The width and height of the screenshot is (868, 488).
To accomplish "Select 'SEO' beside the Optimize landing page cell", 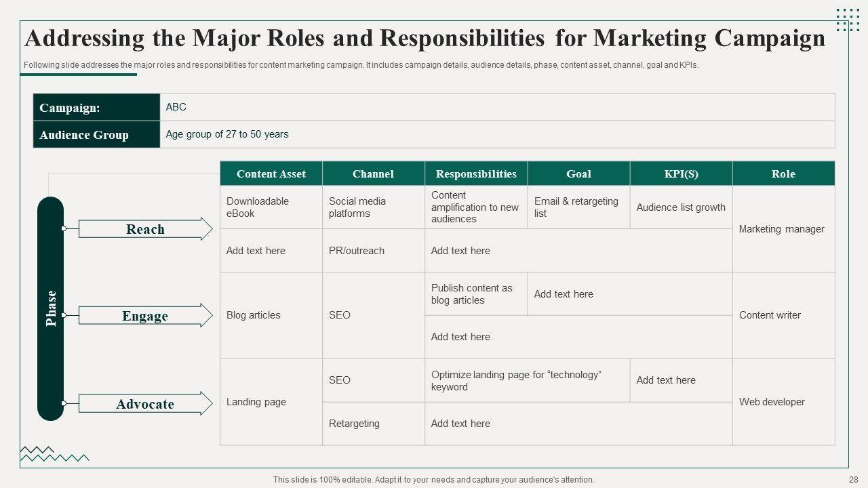I will [x=374, y=380].
